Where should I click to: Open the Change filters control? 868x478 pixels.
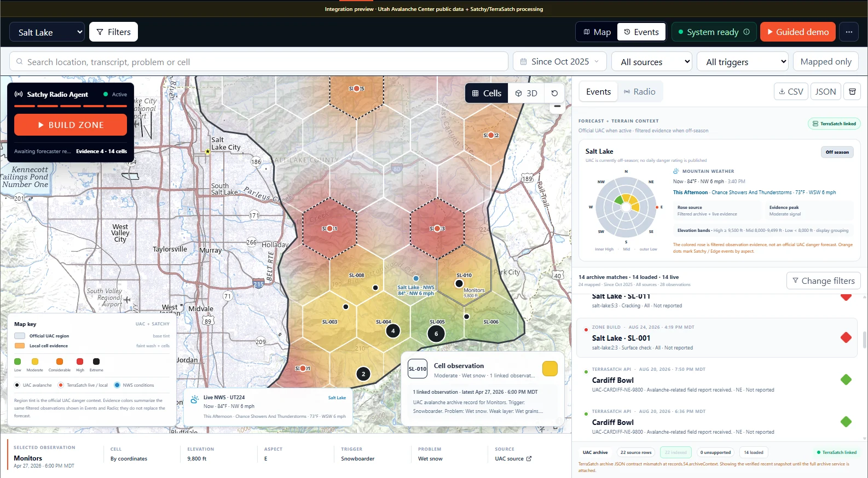coord(824,281)
